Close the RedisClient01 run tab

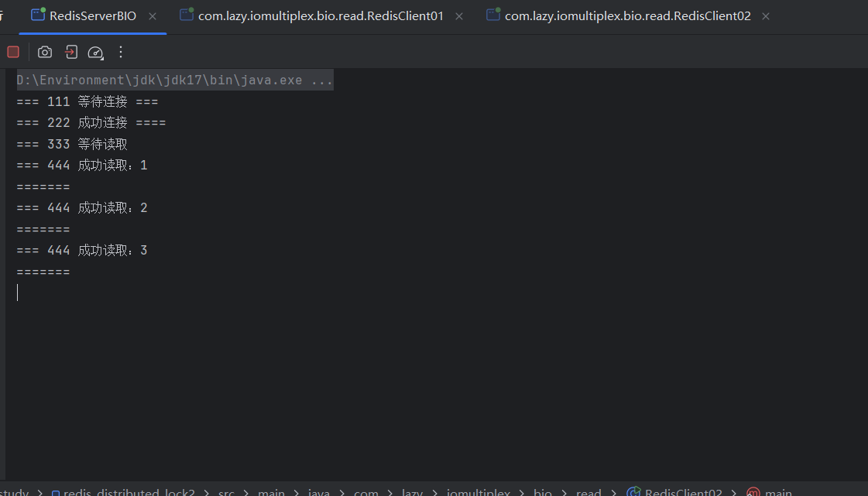click(459, 16)
